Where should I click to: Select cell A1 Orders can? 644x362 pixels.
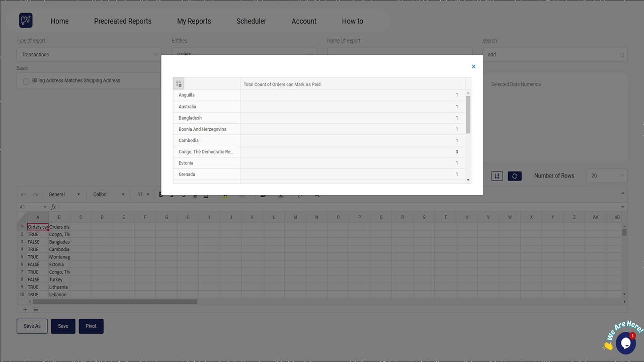38,227
